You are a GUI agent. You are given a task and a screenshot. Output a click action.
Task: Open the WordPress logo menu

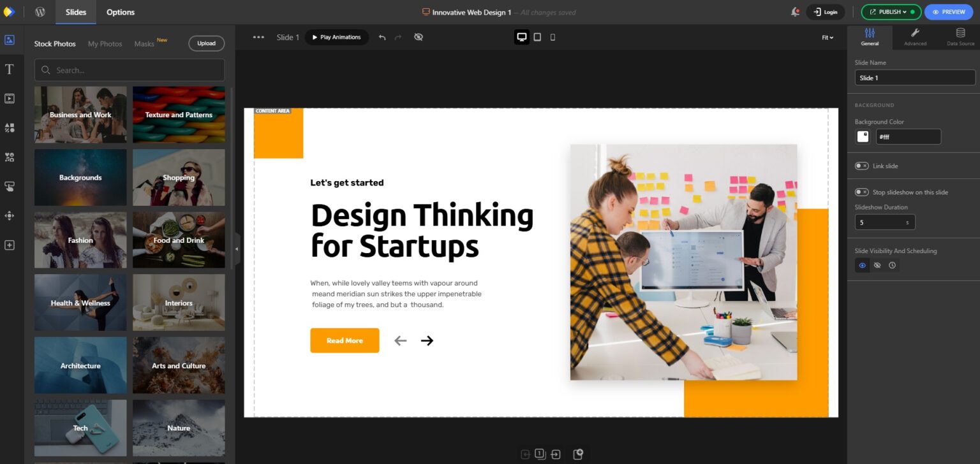(x=40, y=11)
